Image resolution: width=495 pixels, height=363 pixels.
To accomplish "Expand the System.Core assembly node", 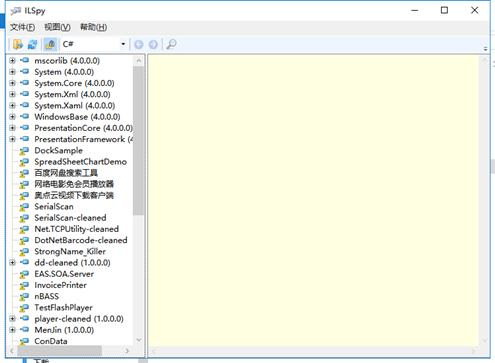I will [x=12, y=83].
